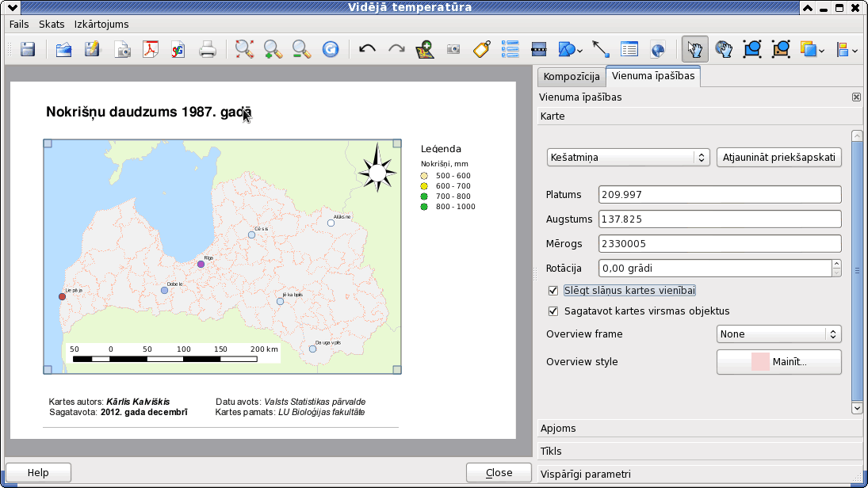The image size is (868, 488).
Task: Open the Overview frame None dropdown
Action: tap(779, 334)
